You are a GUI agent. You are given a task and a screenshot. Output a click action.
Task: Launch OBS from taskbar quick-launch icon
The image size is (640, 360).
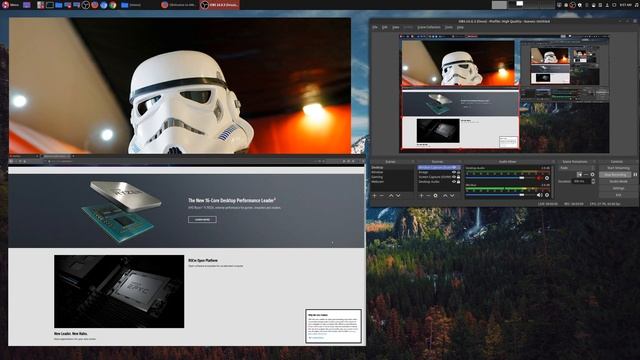[85, 5]
